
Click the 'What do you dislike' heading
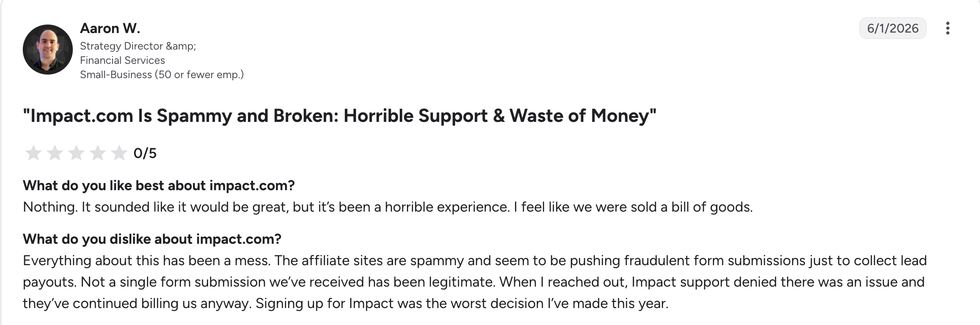(152, 239)
